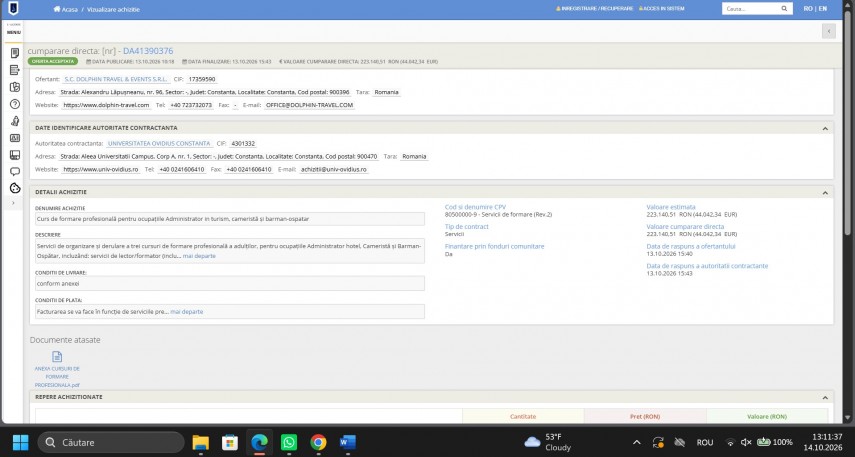Open INREGISTRARE / RECUPERARE link
This screenshot has height=457, width=855.
coord(594,9)
